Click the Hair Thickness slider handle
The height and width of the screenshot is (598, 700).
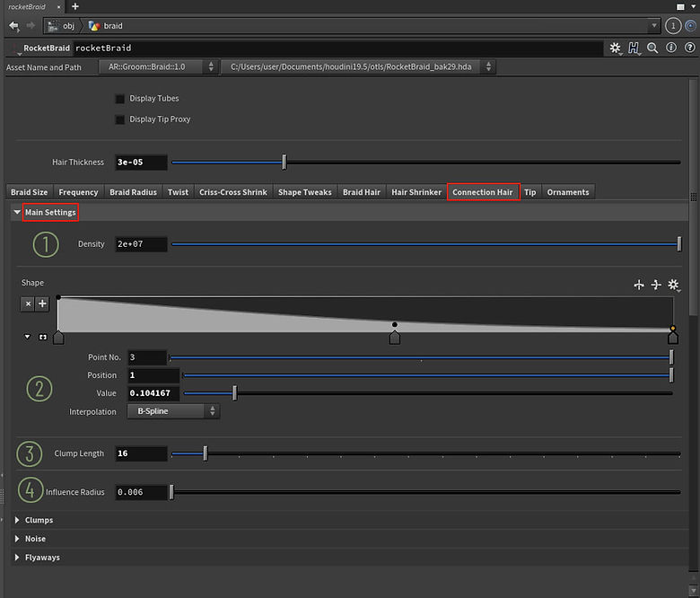coord(284,163)
